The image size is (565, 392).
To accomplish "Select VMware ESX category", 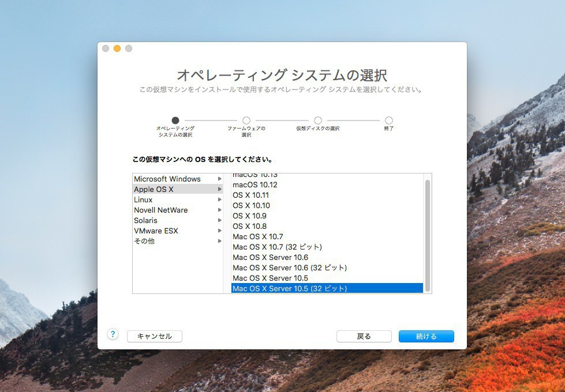I will [178, 231].
